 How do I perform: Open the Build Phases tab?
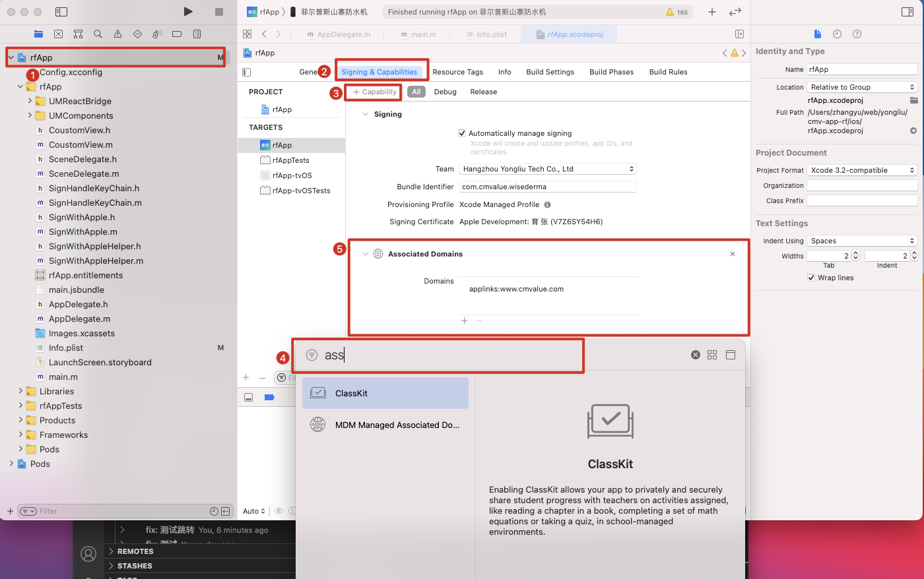click(611, 72)
